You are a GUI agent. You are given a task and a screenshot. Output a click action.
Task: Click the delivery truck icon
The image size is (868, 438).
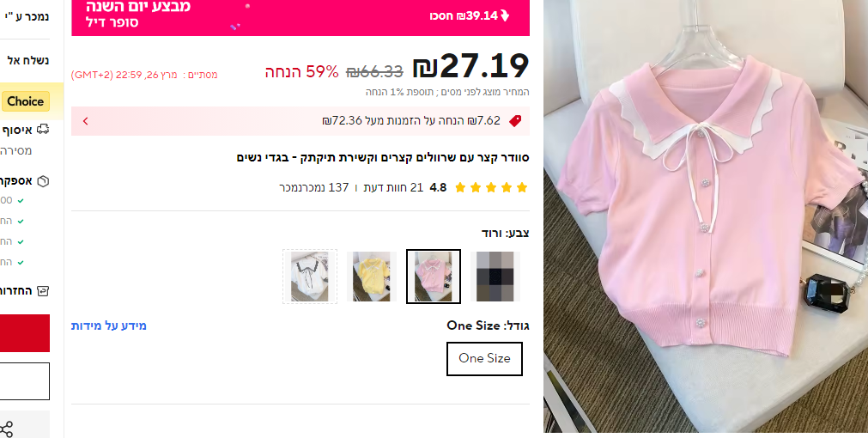click(x=43, y=130)
